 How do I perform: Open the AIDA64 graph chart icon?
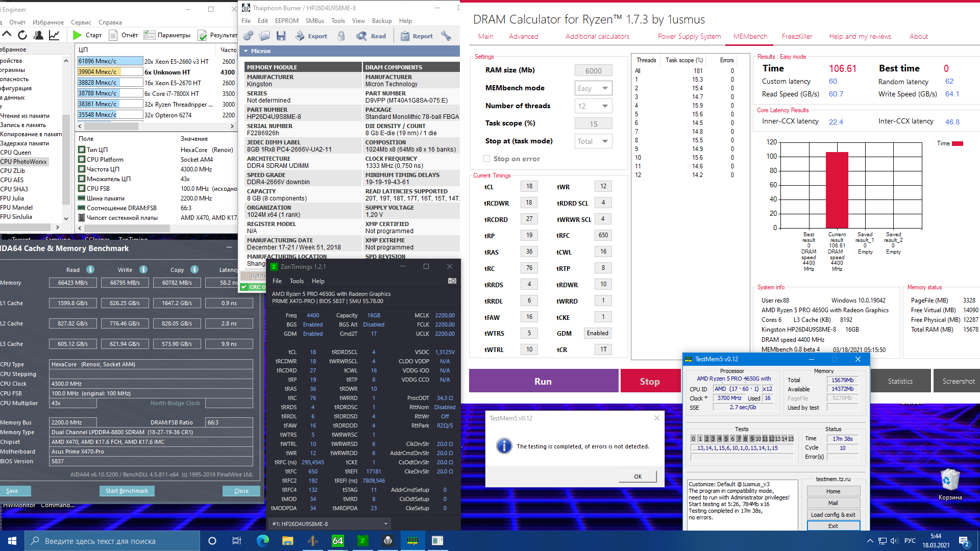(54, 35)
